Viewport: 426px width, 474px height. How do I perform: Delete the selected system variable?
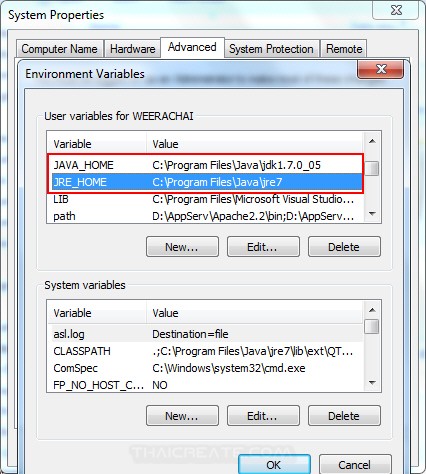(344, 416)
